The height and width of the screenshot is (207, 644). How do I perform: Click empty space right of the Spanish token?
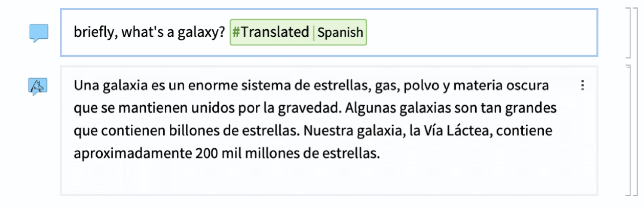481,33
